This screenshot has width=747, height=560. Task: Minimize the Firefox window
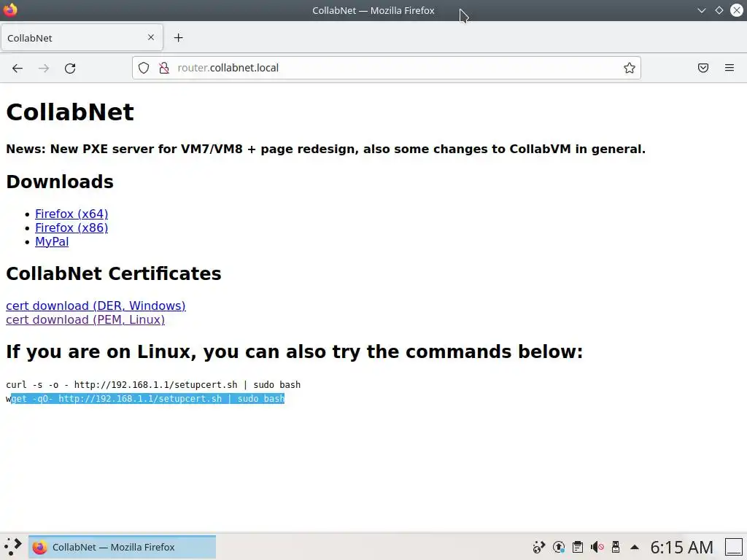pos(702,10)
